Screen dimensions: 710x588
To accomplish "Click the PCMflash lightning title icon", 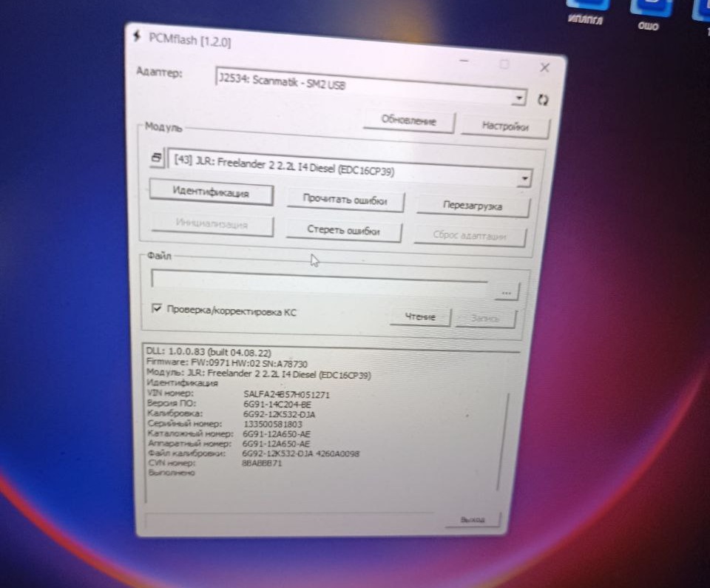I will 138,36.
